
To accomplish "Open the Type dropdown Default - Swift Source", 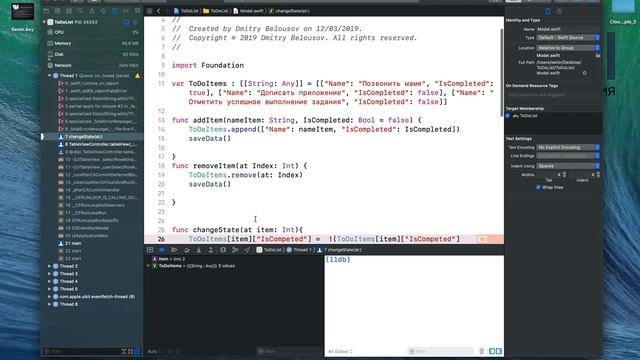I will click(568, 38).
